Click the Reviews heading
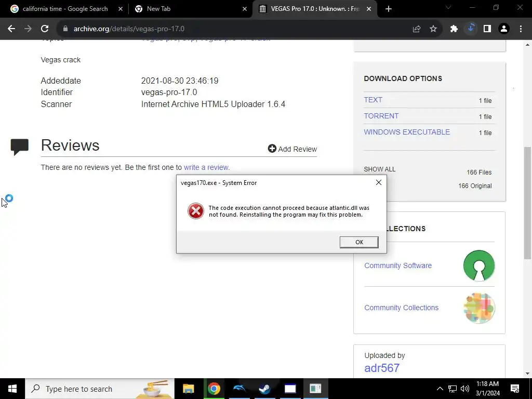Image resolution: width=532 pixels, height=399 pixels. pos(70,145)
